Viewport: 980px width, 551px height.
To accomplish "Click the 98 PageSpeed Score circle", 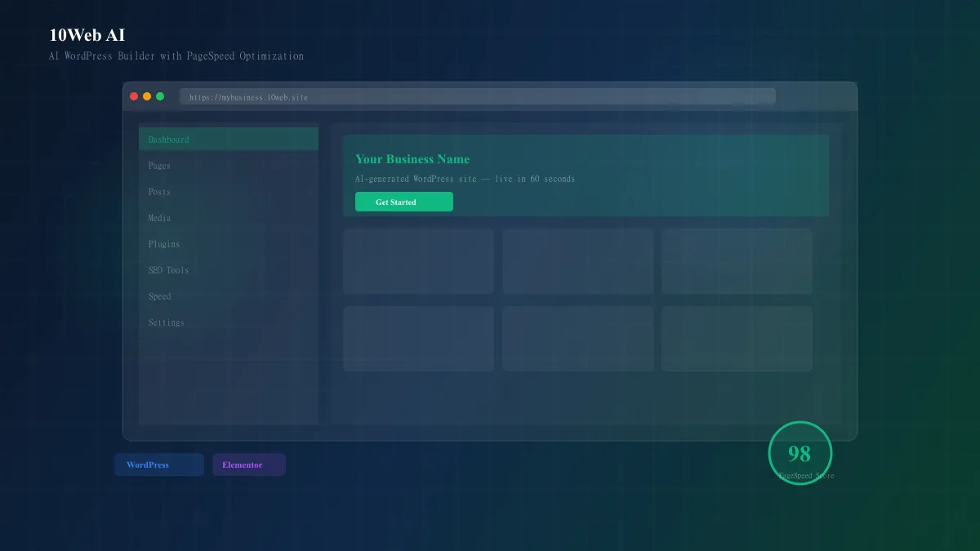I will 800,453.
